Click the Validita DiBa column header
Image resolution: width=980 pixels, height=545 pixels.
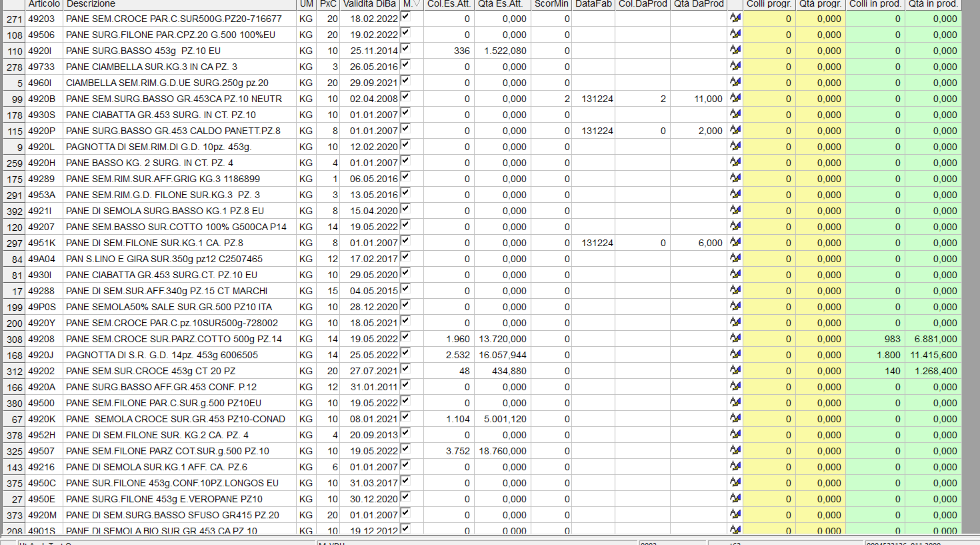369,4
